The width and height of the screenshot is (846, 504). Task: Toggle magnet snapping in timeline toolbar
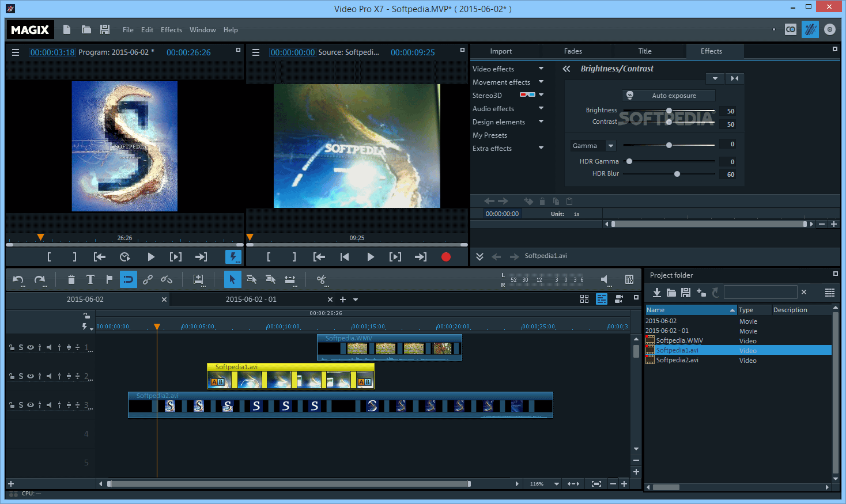[129, 280]
